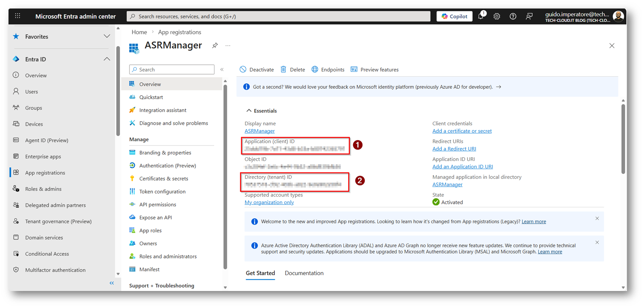Collapse the left navigation sidebar

112,283
